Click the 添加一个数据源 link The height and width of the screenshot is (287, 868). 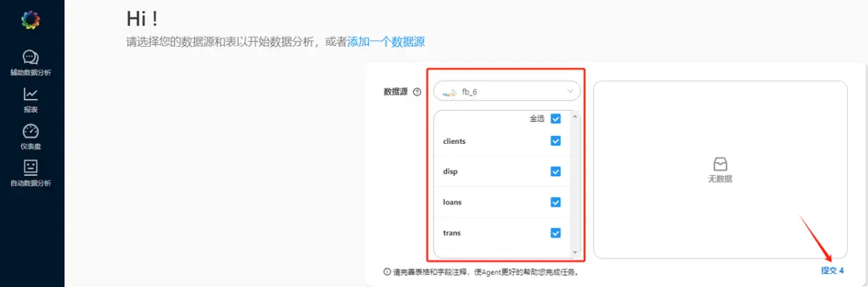(386, 42)
